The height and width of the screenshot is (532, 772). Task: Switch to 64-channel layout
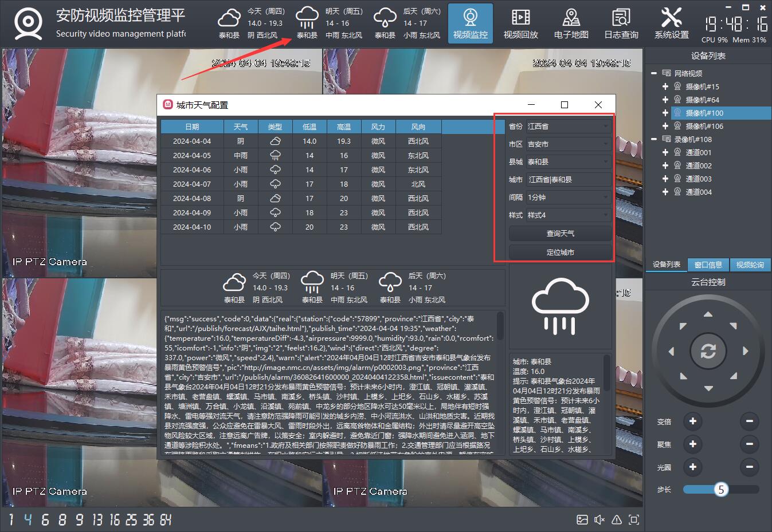click(x=166, y=519)
